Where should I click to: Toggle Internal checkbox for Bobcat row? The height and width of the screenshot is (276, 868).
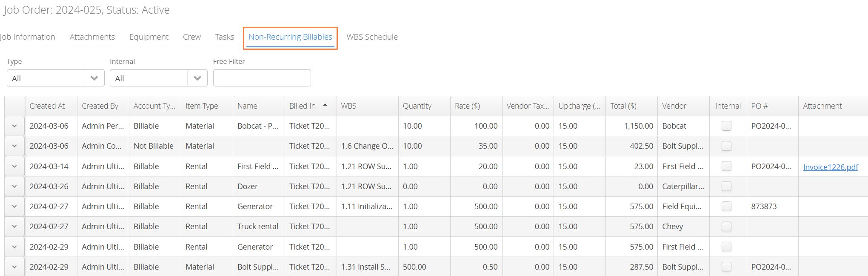727,126
